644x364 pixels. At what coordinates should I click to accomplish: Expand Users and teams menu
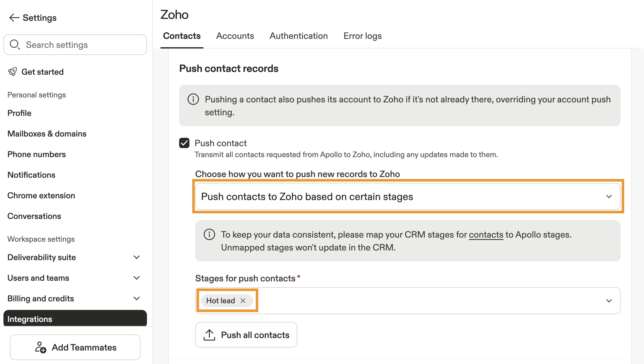pos(136,278)
